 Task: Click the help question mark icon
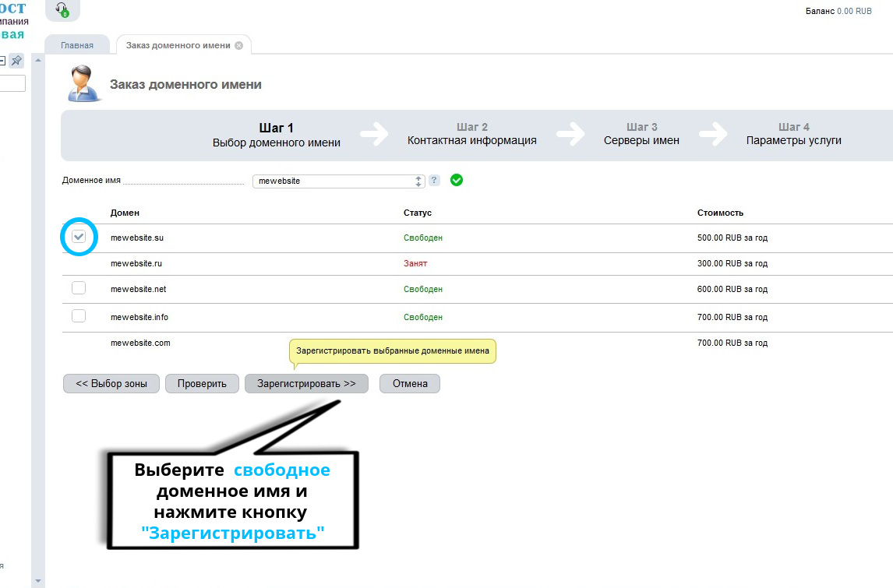pyautogui.click(x=434, y=181)
